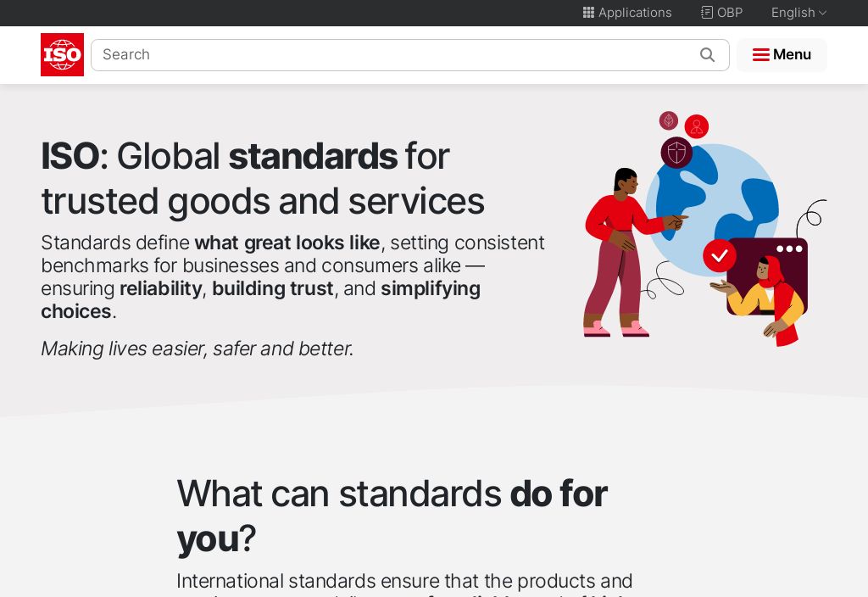Click the red hamburger menu icon
Screen dimensions: 868x597
(x=760, y=55)
